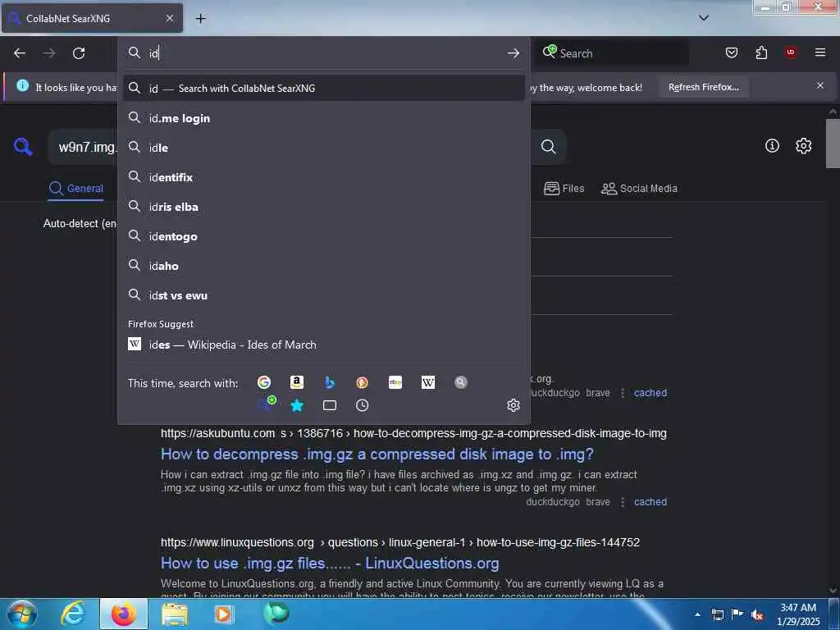Search this time with DuckDuckGo
The image size is (840, 630).
[362, 382]
